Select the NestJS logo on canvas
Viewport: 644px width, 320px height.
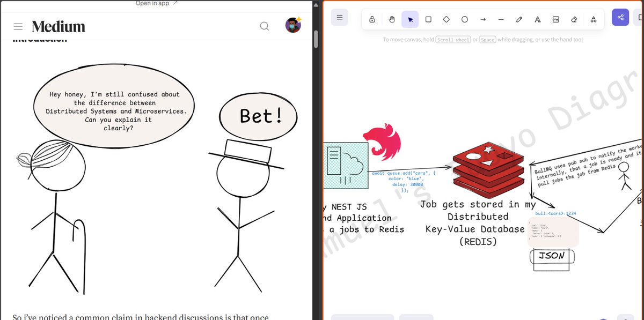click(x=381, y=144)
